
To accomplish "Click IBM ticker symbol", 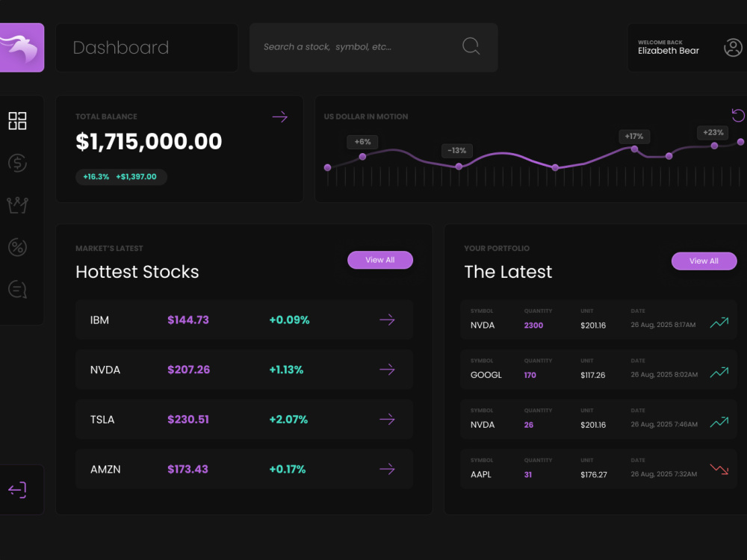I will (x=99, y=320).
